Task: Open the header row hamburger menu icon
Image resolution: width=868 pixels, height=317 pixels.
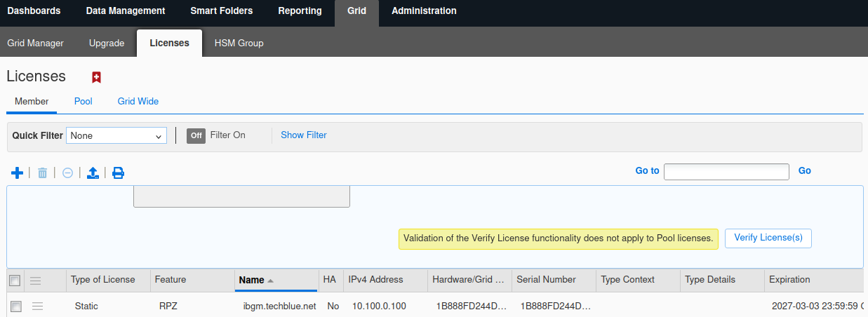Action: (x=35, y=281)
